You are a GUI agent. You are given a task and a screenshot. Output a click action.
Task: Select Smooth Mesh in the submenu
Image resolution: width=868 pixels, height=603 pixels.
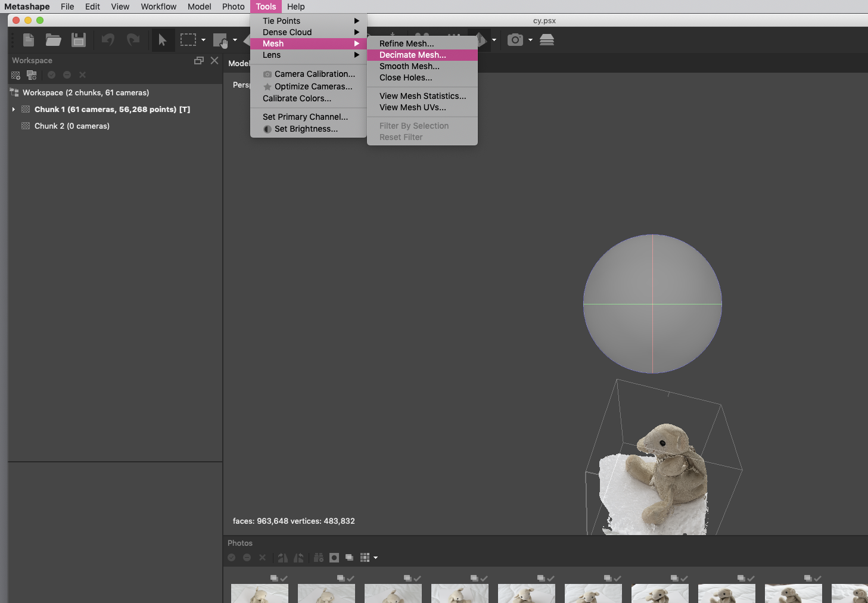pos(409,66)
